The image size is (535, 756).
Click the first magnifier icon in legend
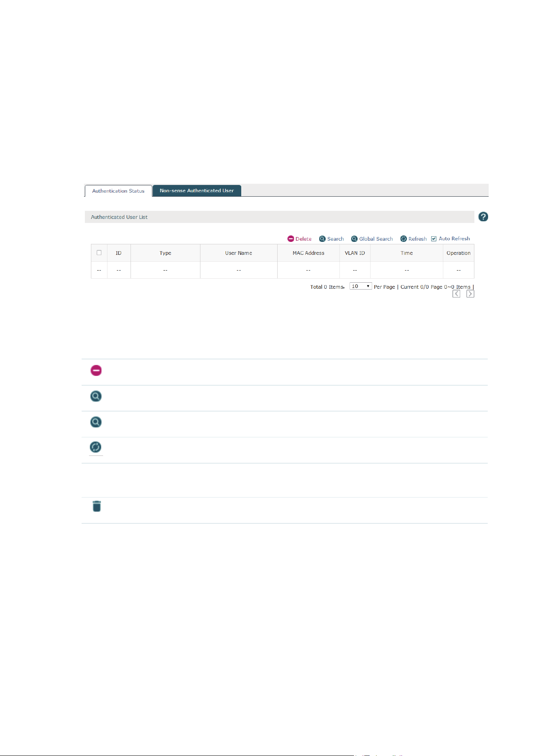click(x=96, y=396)
